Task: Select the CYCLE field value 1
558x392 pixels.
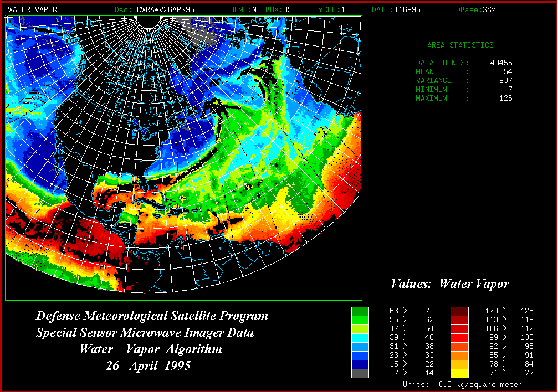Action: point(342,9)
